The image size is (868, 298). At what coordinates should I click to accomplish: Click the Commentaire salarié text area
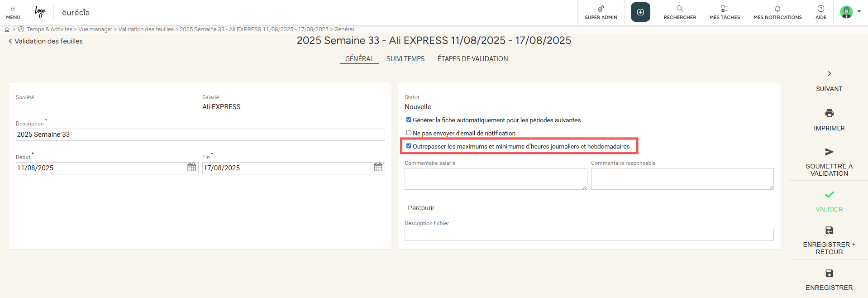click(x=496, y=179)
